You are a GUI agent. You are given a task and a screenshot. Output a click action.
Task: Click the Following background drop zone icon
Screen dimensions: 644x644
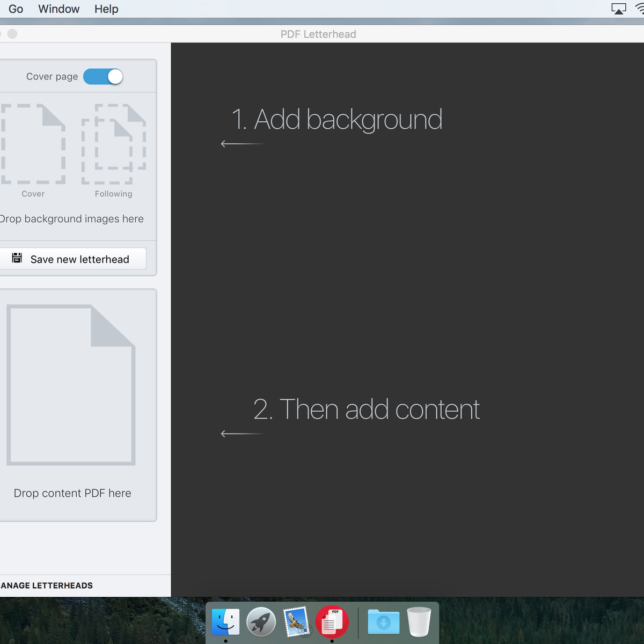pyautogui.click(x=114, y=144)
